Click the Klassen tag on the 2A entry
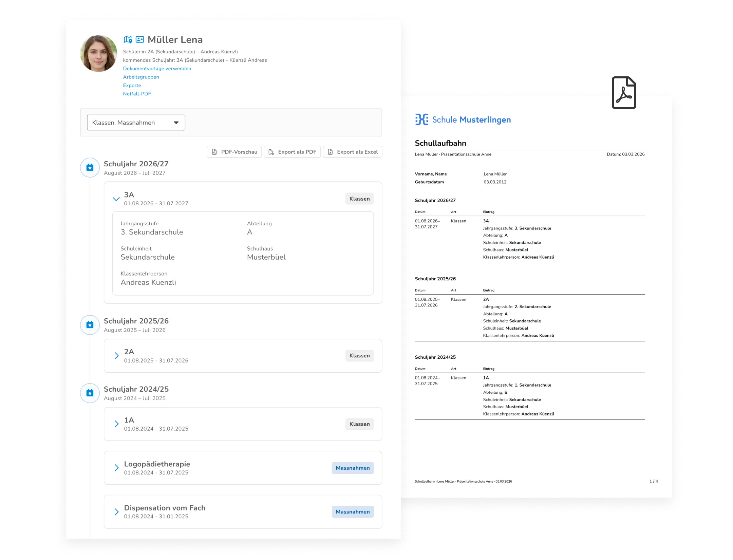 coord(359,356)
